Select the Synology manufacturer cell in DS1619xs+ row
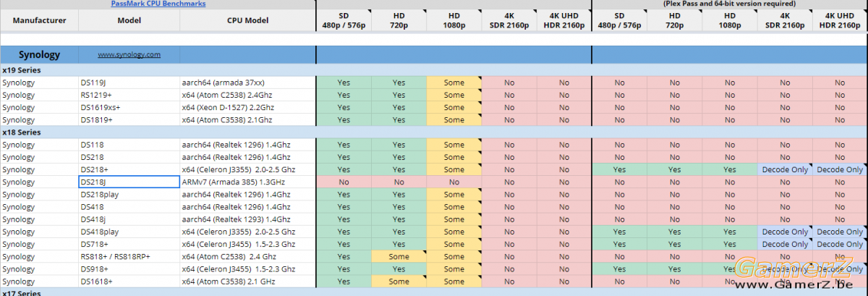 pos(39,107)
